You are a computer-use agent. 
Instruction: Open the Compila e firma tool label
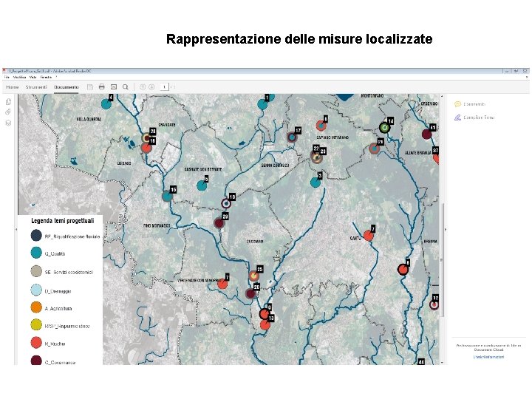[x=479, y=117]
